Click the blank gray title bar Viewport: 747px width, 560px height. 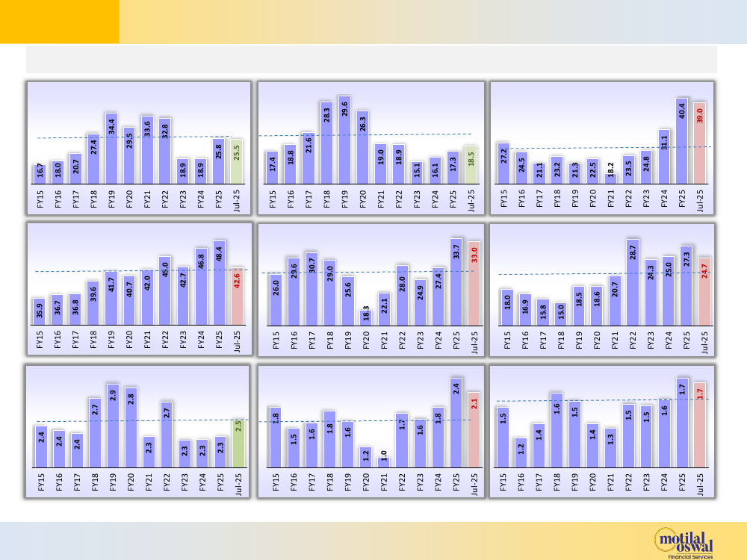click(371, 59)
